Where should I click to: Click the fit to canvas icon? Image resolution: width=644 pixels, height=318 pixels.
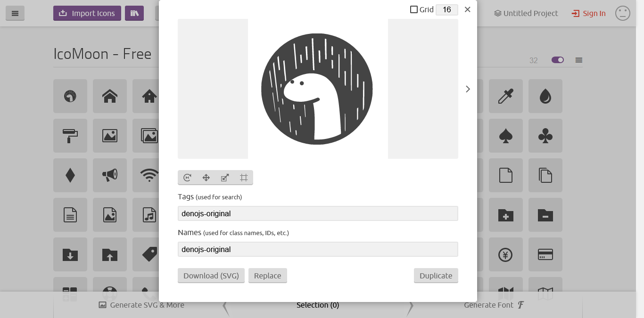[x=244, y=178]
